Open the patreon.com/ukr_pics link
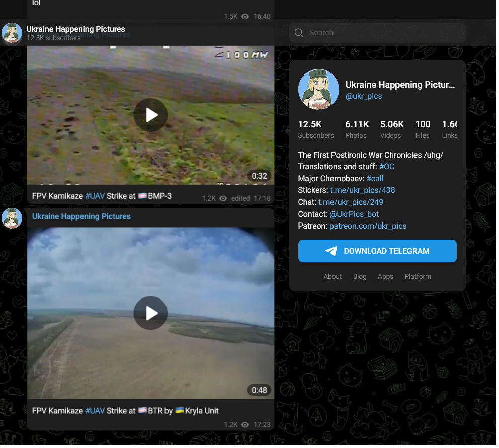The height and width of the screenshot is (448, 499). pyautogui.click(x=368, y=226)
